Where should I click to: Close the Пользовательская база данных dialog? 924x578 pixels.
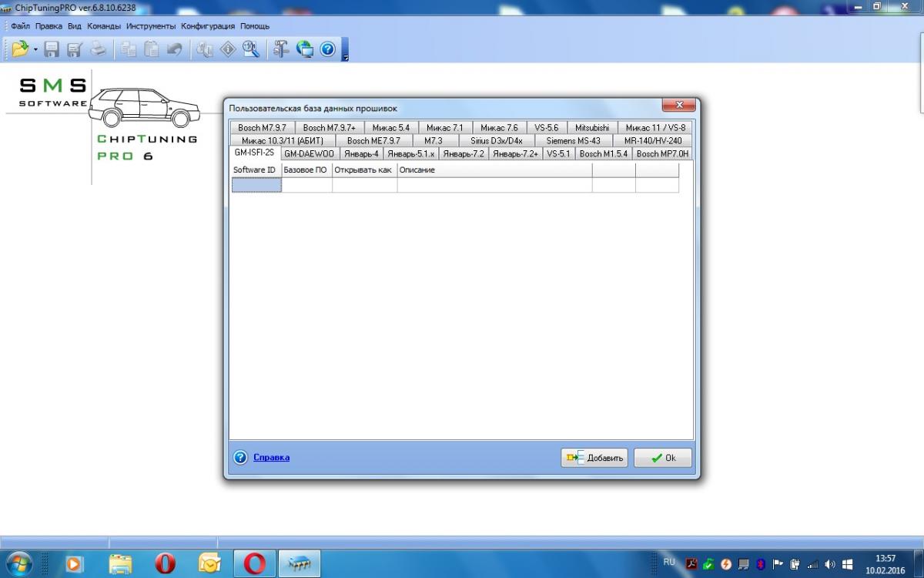(679, 104)
